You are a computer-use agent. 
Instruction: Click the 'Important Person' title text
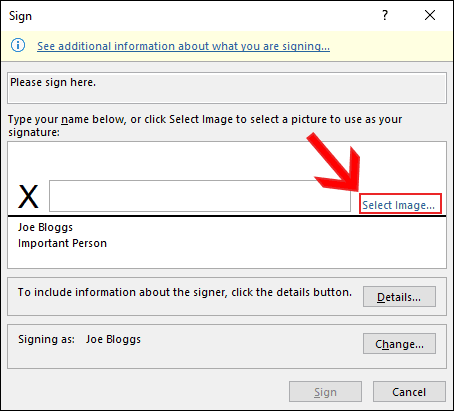[62, 243]
